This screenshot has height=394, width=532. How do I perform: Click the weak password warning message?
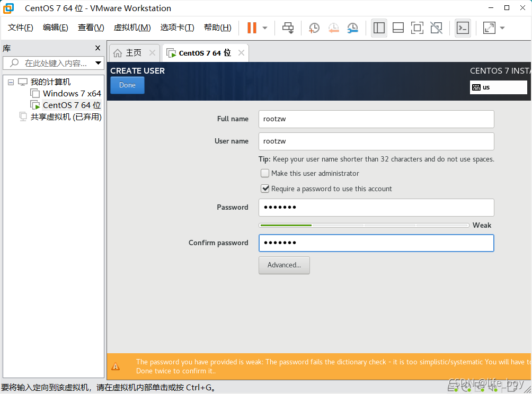333,366
